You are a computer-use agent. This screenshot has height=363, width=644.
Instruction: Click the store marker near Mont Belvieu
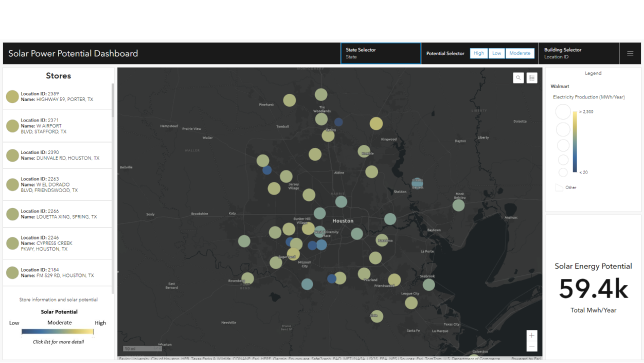pos(458,205)
